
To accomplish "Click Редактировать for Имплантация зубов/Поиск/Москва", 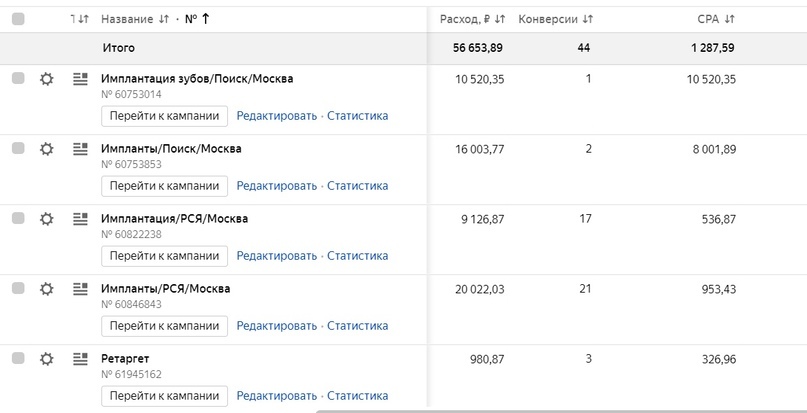I will coord(276,116).
